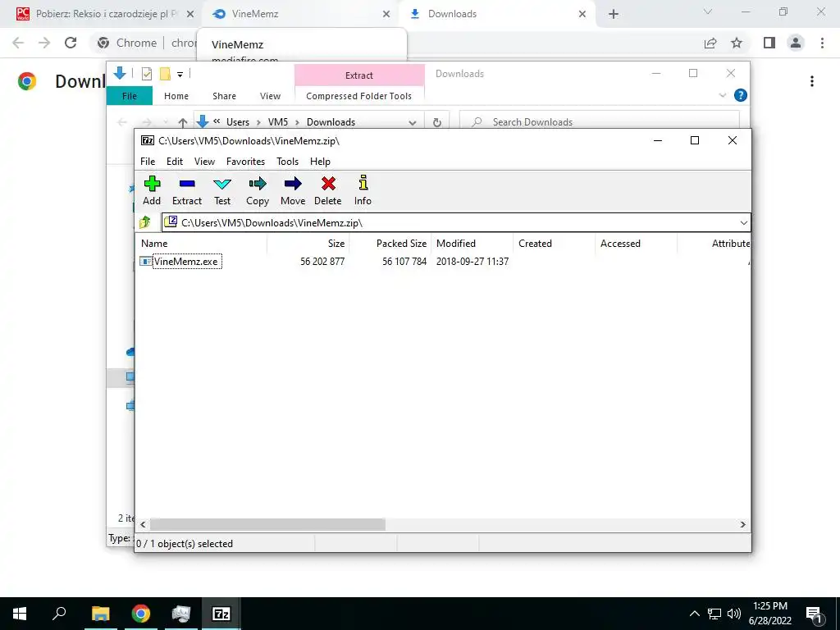840x630 pixels.
Task: Open the Explorer quick access toolbar dropdown
Action: pyautogui.click(x=180, y=75)
